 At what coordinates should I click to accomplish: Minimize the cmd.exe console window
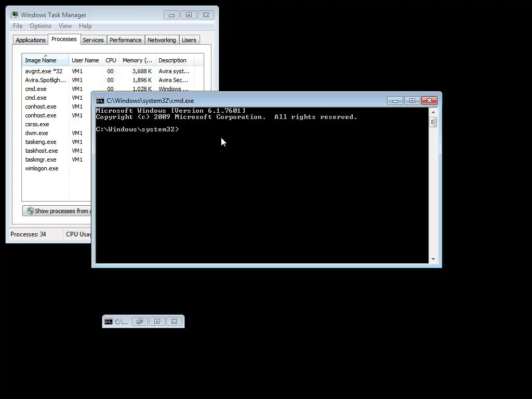[395, 101]
